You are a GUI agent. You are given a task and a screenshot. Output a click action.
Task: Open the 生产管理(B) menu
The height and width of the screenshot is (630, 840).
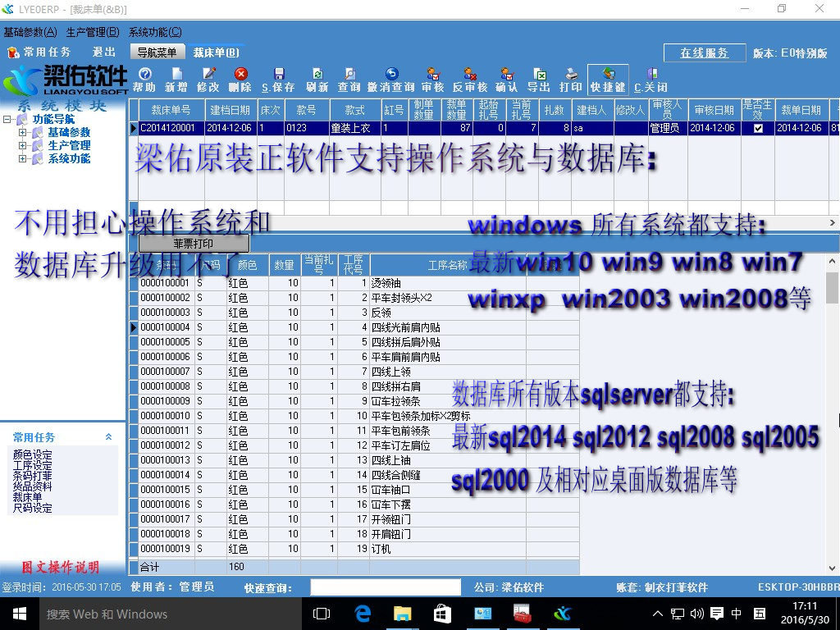pyautogui.click(x=93, y=32)
